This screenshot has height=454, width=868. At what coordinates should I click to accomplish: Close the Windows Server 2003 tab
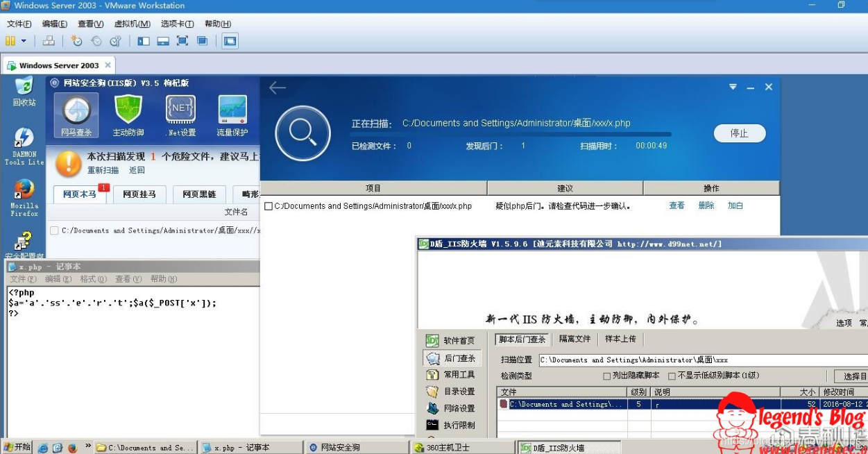[x=108, y=65]
